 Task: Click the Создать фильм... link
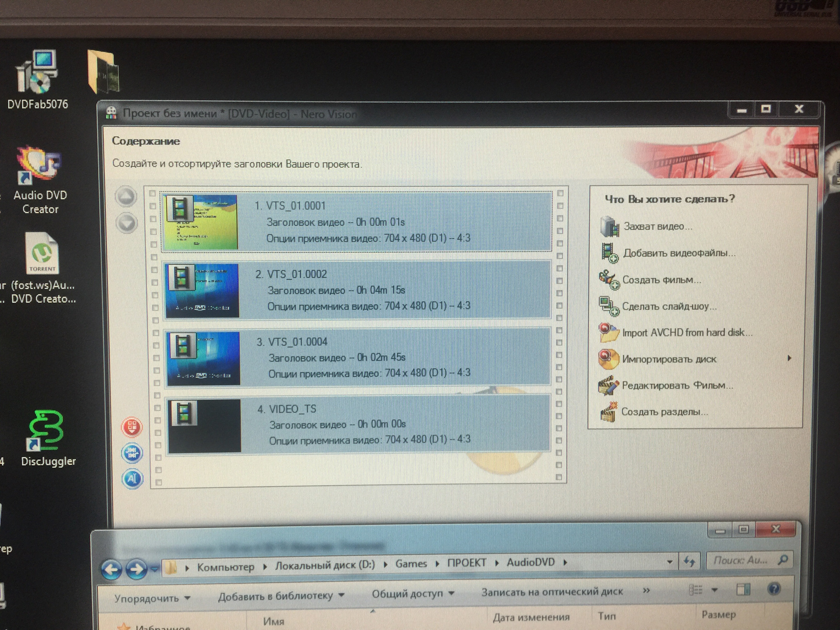[661, 280]
